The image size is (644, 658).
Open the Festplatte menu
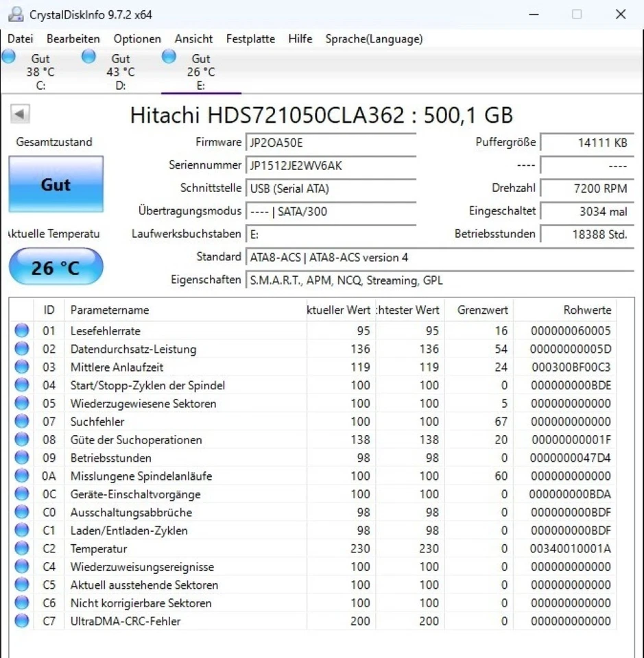pos(250,39)
